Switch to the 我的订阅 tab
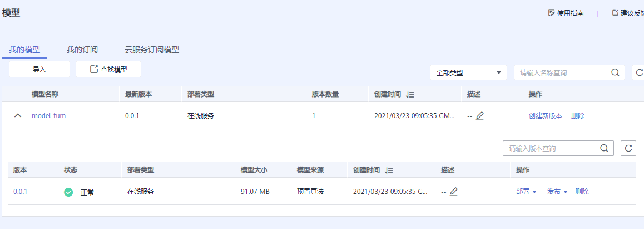 (x=82, y=50)
